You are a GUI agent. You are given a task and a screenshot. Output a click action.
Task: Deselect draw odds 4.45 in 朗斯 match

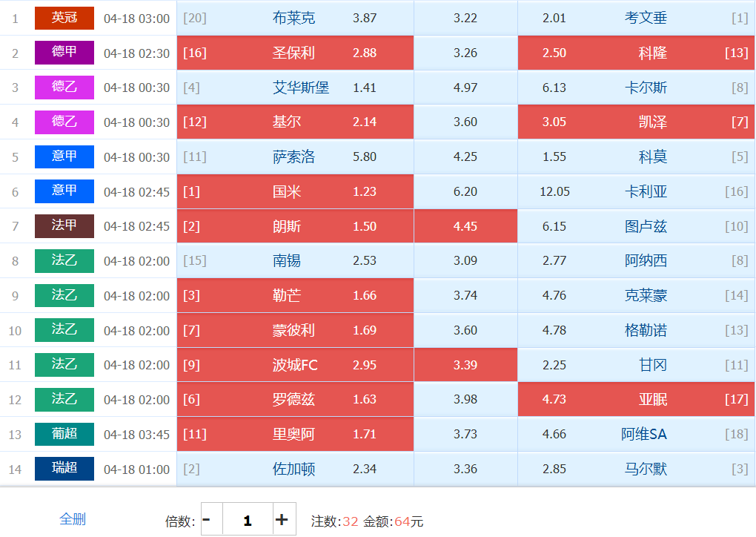[465, 225]
